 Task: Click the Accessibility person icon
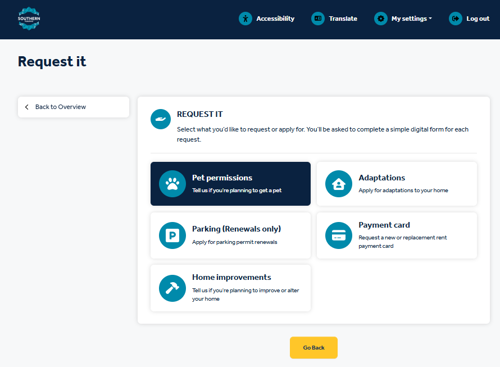[245, 19]
